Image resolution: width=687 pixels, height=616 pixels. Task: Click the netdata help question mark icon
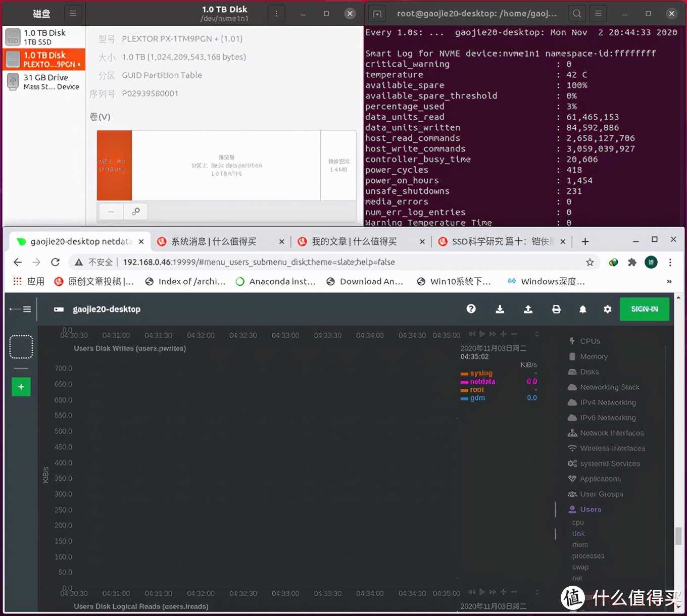(471, 309)
